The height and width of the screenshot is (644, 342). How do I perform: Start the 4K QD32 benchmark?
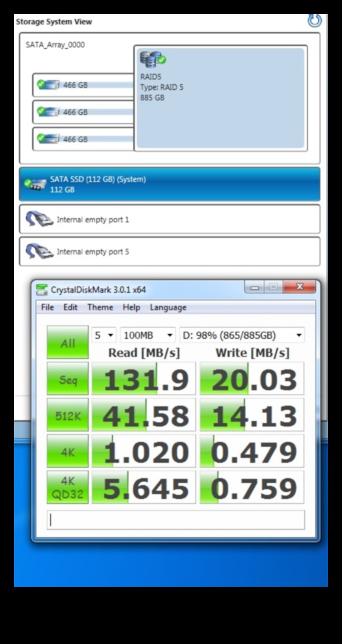68,487
